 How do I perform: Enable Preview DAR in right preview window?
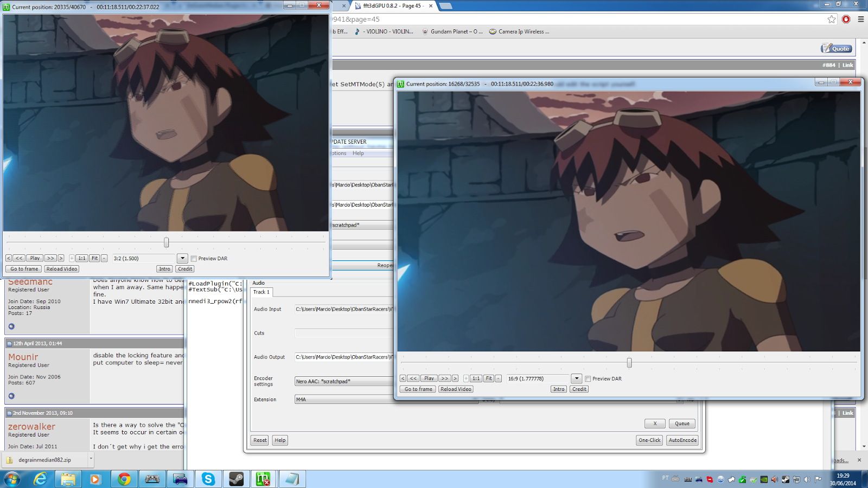point(588,379)
